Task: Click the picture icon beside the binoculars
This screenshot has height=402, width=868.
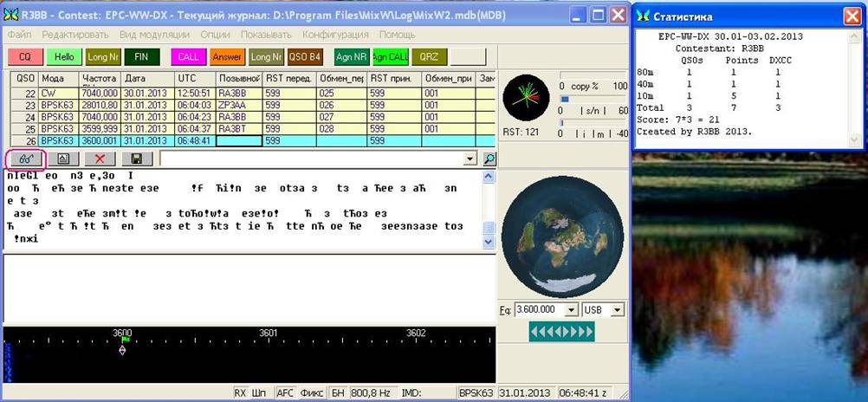Action: coord(62,159)
